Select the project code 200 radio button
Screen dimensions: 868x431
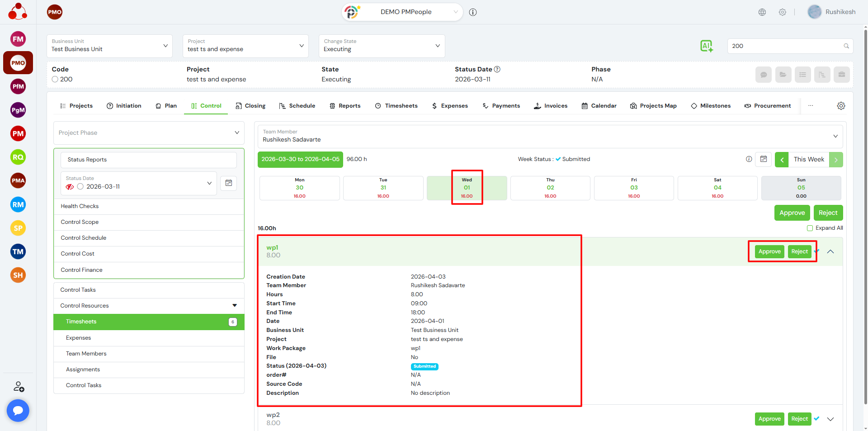point(55,79)
